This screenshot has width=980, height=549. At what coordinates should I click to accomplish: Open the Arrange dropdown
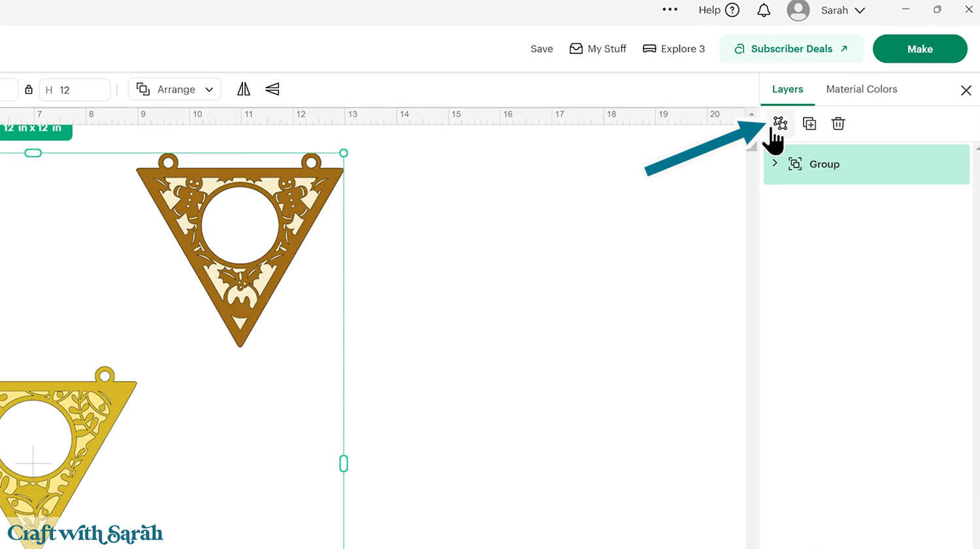click(x=174, y=89)
